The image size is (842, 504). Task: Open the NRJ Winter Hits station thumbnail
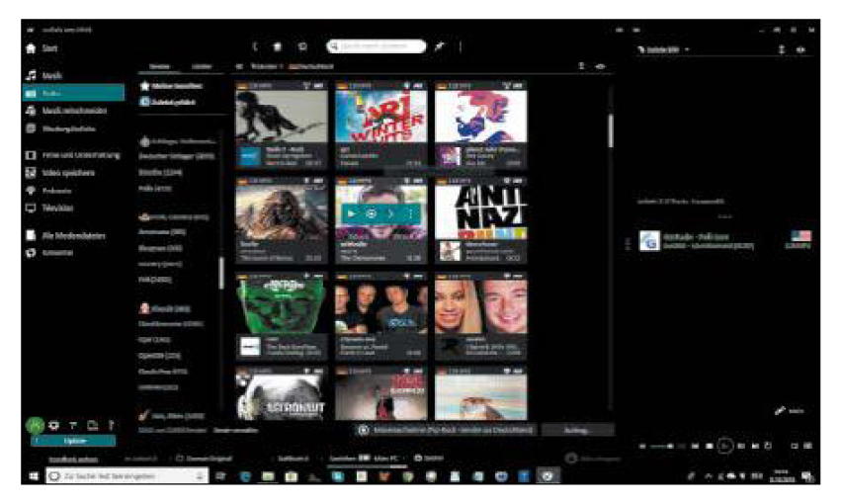381,117
